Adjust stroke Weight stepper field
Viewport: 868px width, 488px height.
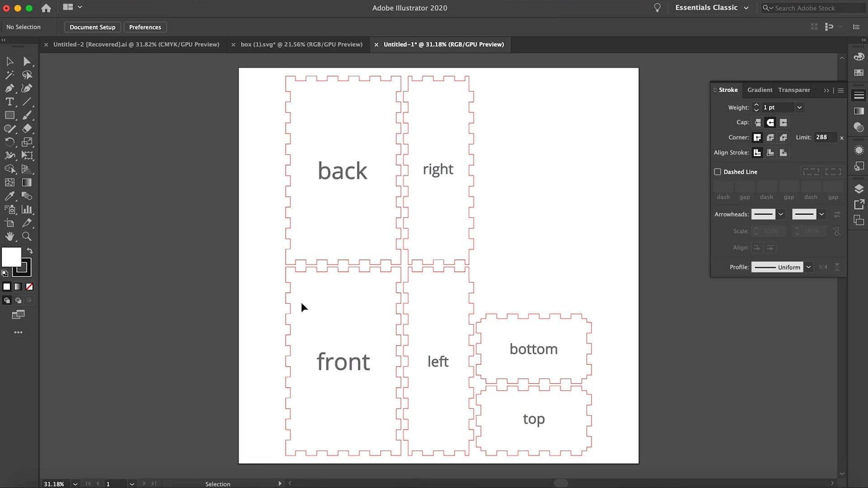tap(756, 107)
